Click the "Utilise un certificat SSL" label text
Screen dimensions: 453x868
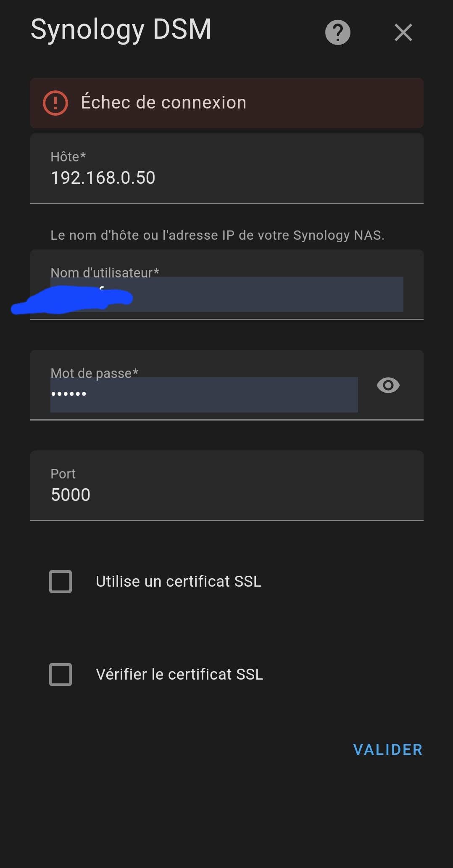click(x=179, y=582)
